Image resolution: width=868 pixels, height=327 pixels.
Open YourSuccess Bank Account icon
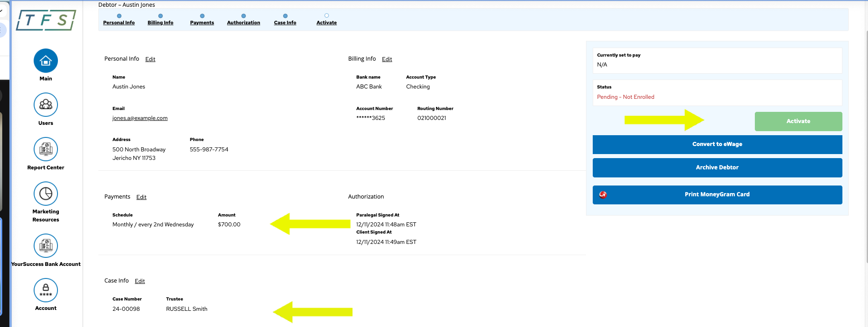(x=45, y=246)
